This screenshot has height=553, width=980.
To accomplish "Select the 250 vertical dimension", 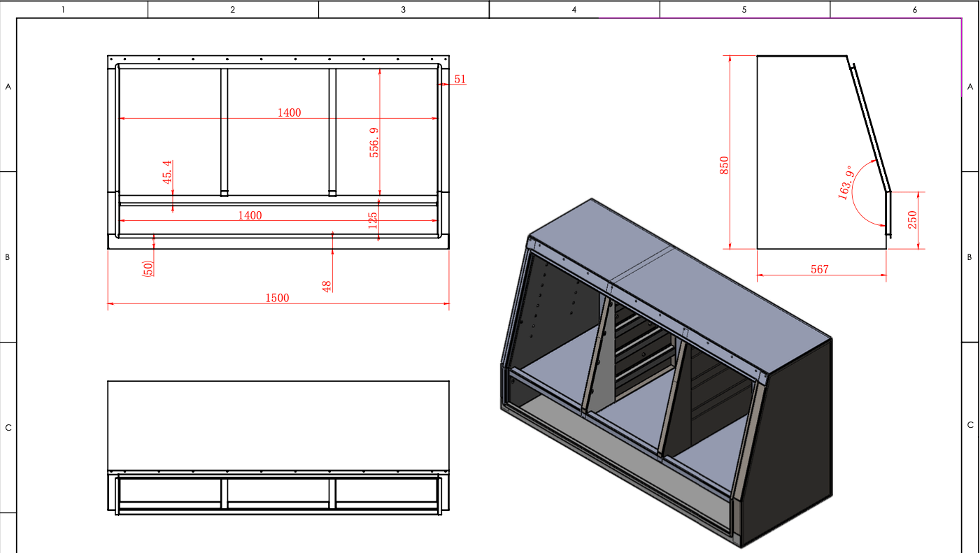I will pyautogui.click(x=912, y=220).
